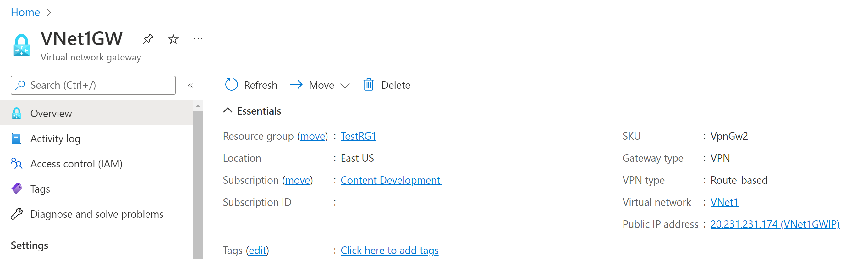Click the Refresh toolbar icon
The width and height of the screenshot is (868, 259).
tap(232, 85)
